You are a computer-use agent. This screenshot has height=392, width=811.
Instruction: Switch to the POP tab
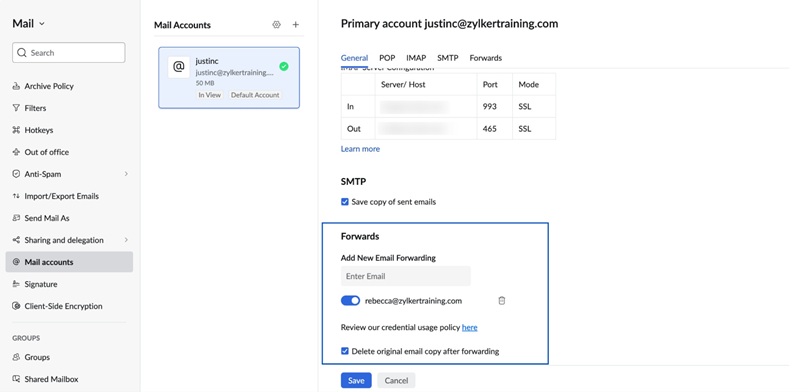point(387,58)
